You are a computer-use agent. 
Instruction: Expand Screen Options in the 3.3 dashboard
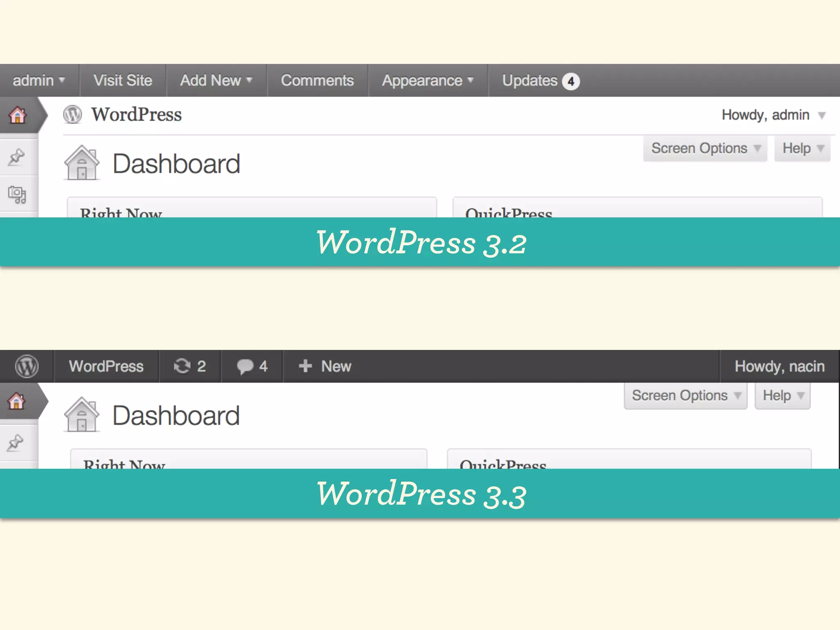click(686, 396)
